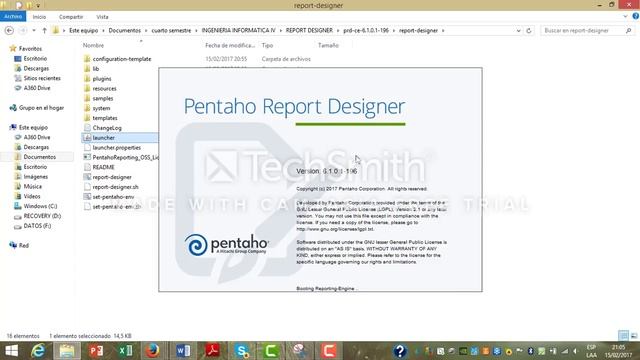The width and height of the screenshot is (640, 360).
Task: Open Excel from the taskbar
Action: point(125,351)
